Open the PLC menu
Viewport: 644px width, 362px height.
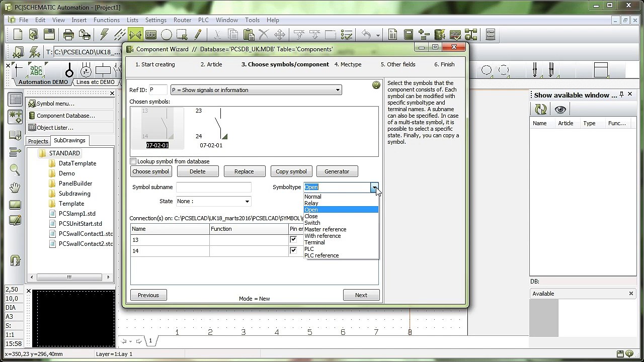[203, 20]
